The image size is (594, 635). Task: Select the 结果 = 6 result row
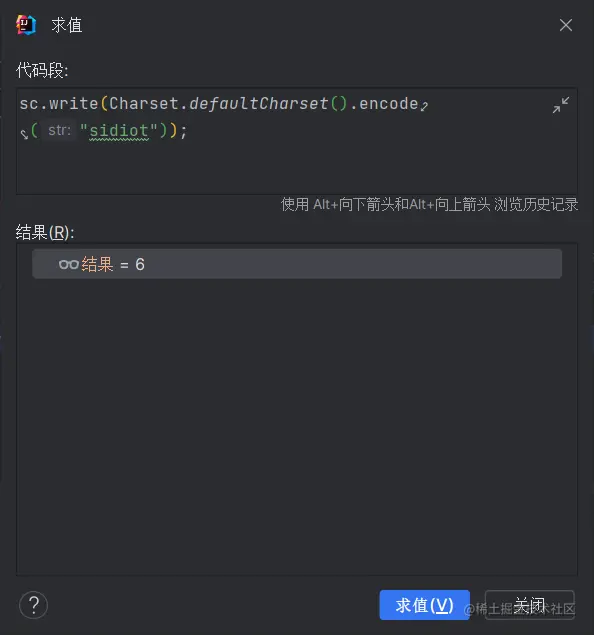(297, 264)
